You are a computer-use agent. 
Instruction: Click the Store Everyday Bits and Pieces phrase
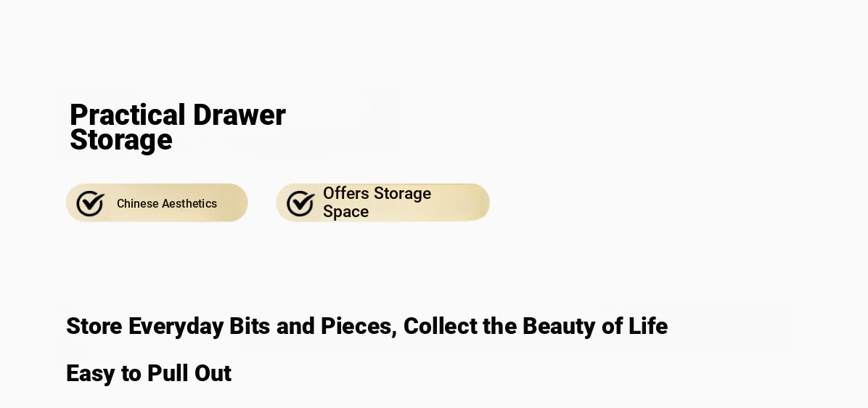pyautogui.click(x=232, y=326)
